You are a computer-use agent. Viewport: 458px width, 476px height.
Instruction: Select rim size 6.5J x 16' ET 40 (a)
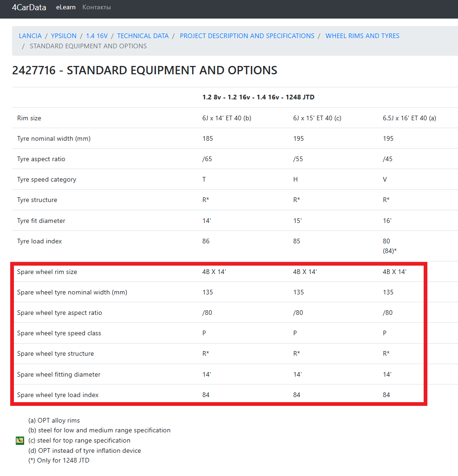(x=409, y=118)
